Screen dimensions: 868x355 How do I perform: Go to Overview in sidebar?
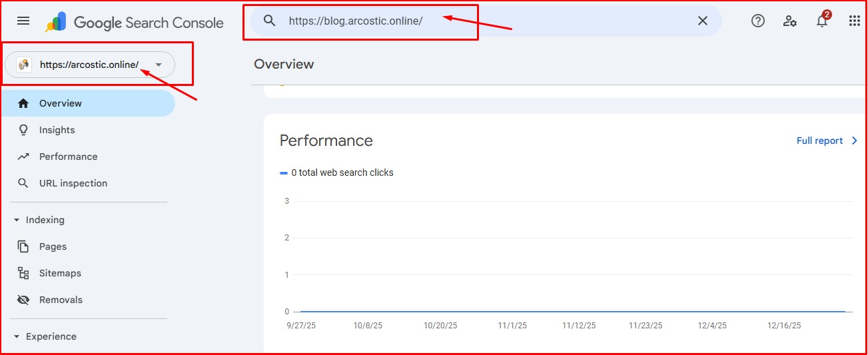(x=60, y=103)
